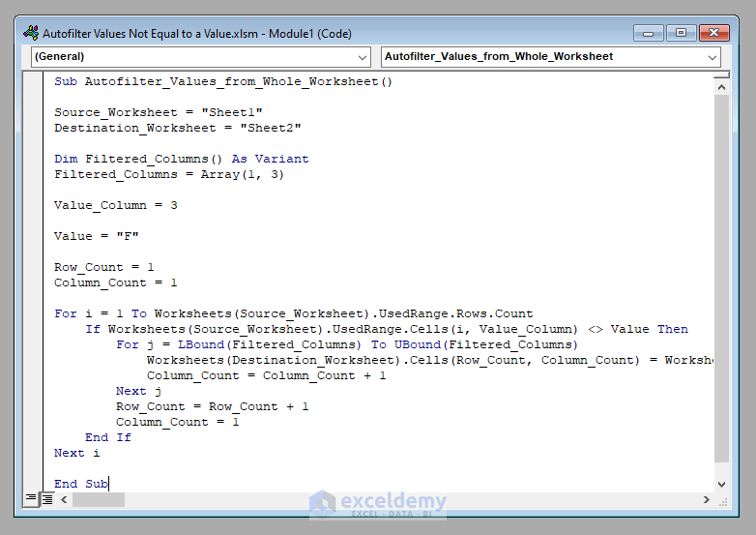756x535 pixels.
Task: Click the VBA module icon in title bar
Action: pyautogui.click(x=31, y=33)
